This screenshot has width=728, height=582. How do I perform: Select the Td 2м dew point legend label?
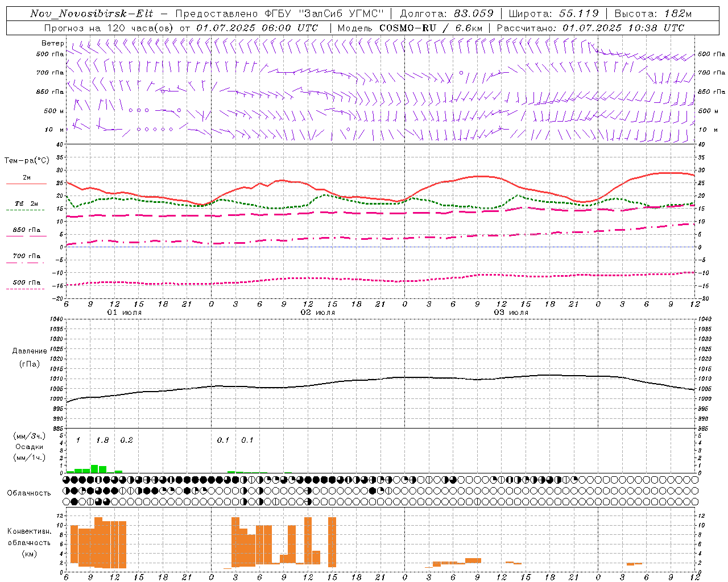[26, 203]
